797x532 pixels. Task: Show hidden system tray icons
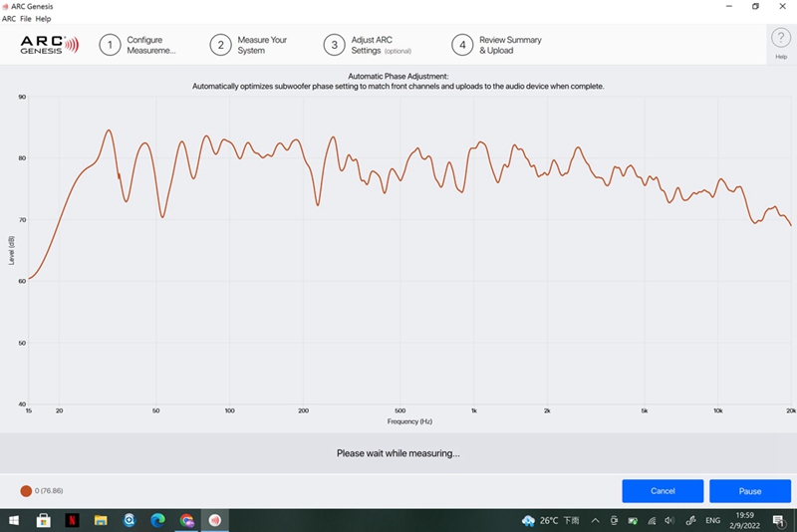(x=595, y=520)
